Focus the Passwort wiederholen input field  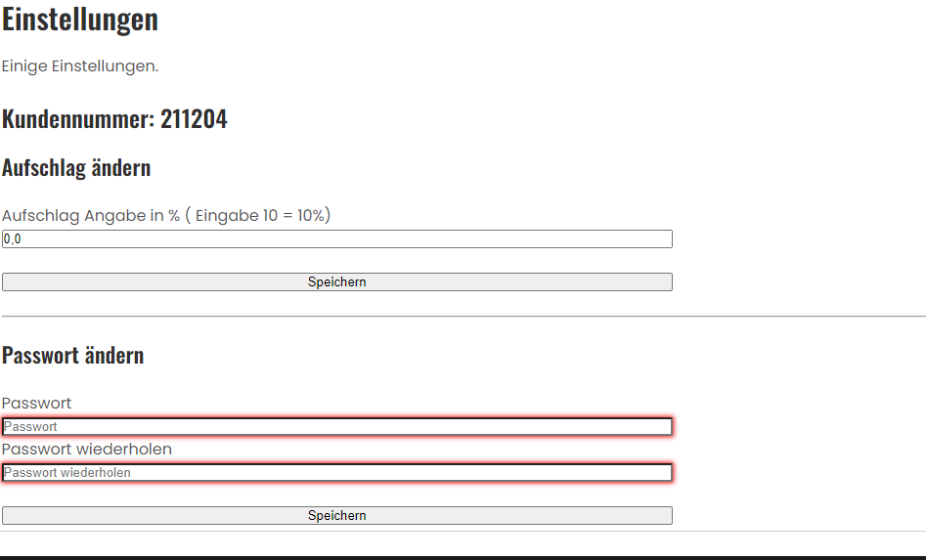pos(337,472)
